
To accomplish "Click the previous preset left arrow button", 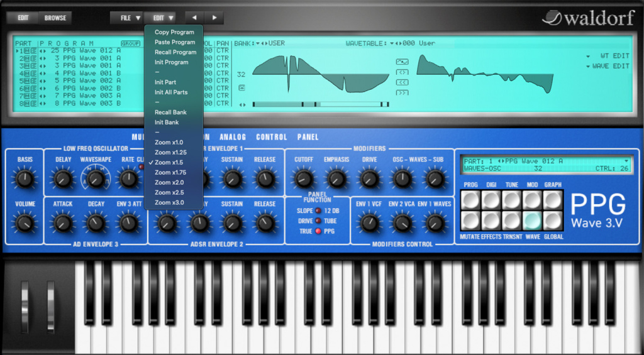I will pyautogui.click(x=194, y=18).
